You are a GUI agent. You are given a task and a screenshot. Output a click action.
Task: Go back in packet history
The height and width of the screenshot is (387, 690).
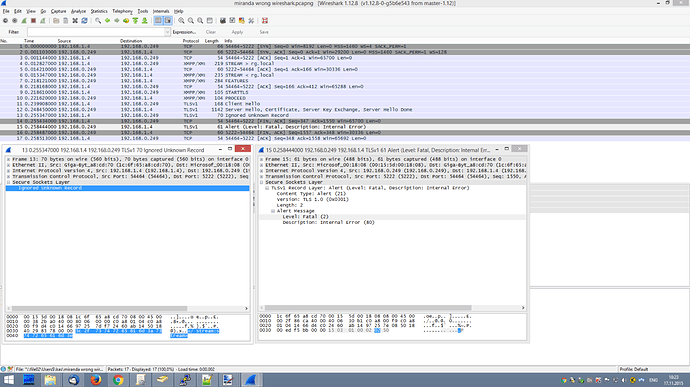click(107, 21)
